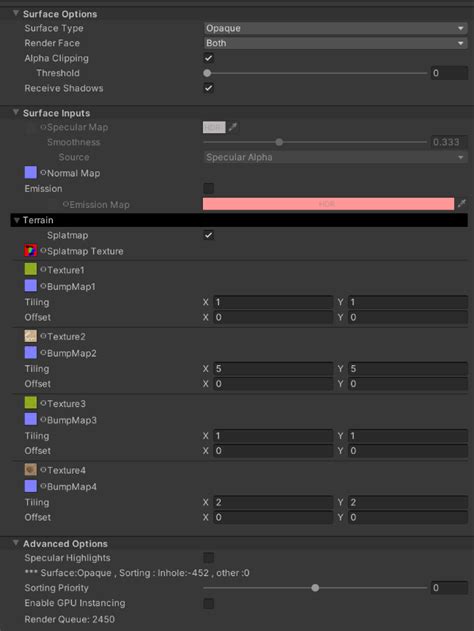Open texture picker circle for BumpMap3

coord(43,419)
